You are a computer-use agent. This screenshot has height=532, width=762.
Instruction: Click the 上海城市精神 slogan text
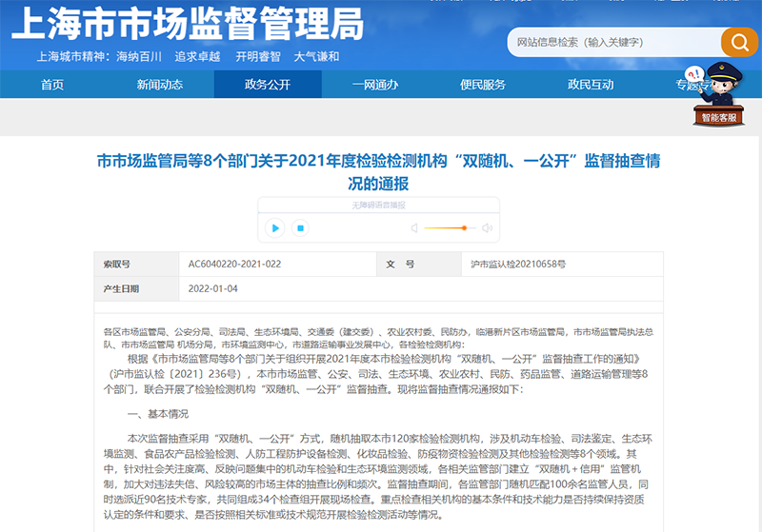coord(188,57)
